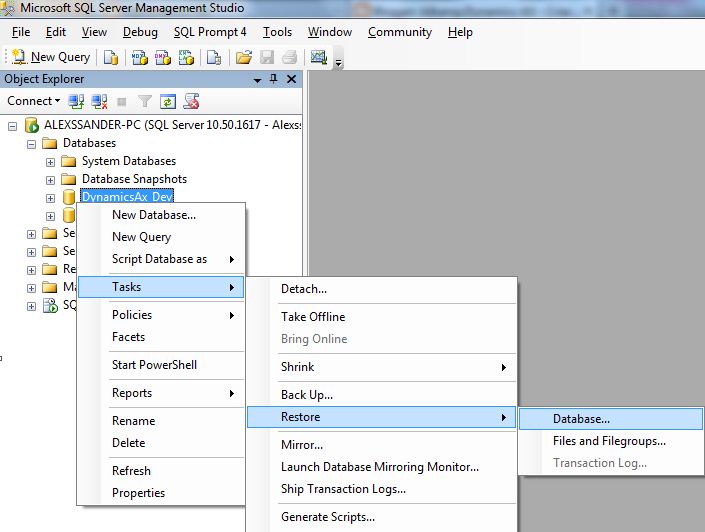Screen dimensions: 705x532
Task: Open the Debug menu
Action: click(140, 32)
